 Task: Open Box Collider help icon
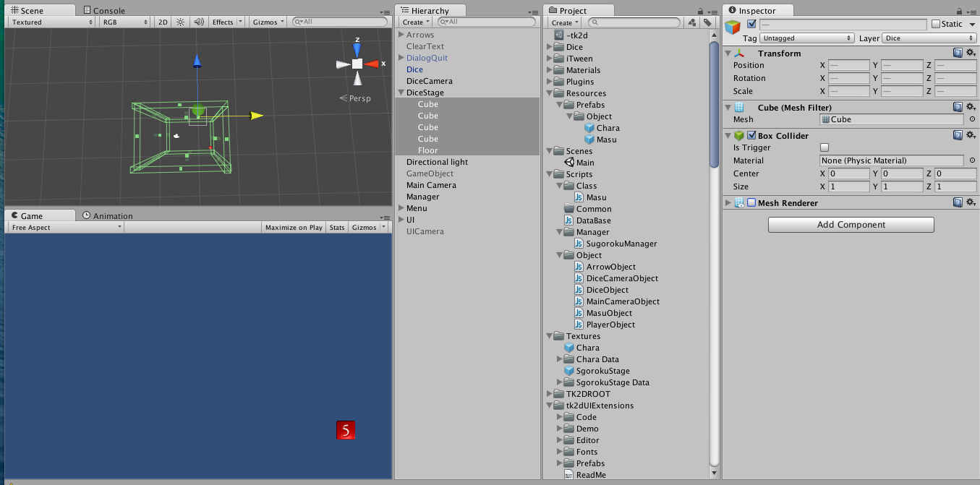[x=957, y=135]
